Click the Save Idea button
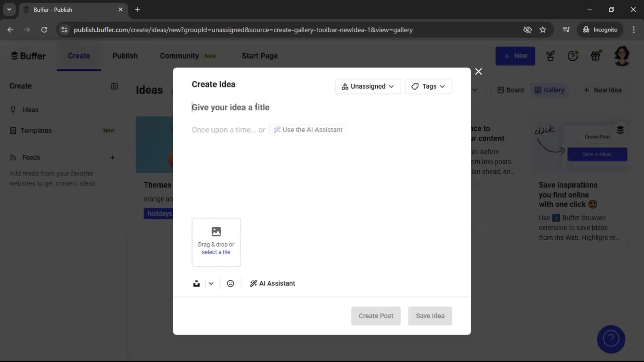 click(430, 316)
